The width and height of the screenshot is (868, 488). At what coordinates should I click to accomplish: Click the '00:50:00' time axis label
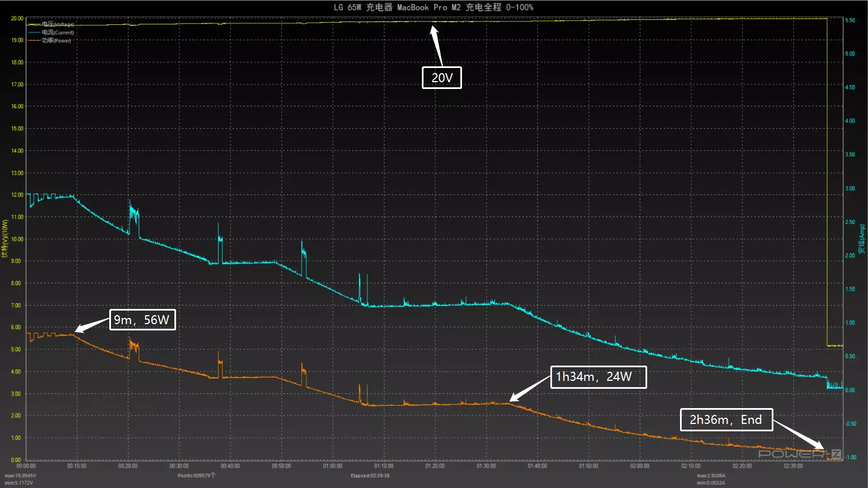pyautogui.click(x=281, y=466)
